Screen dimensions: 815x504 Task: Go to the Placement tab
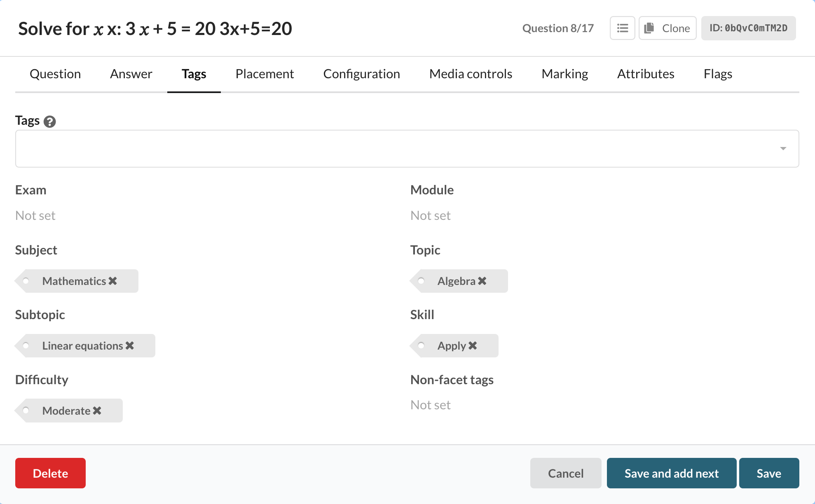click(265, 74)
